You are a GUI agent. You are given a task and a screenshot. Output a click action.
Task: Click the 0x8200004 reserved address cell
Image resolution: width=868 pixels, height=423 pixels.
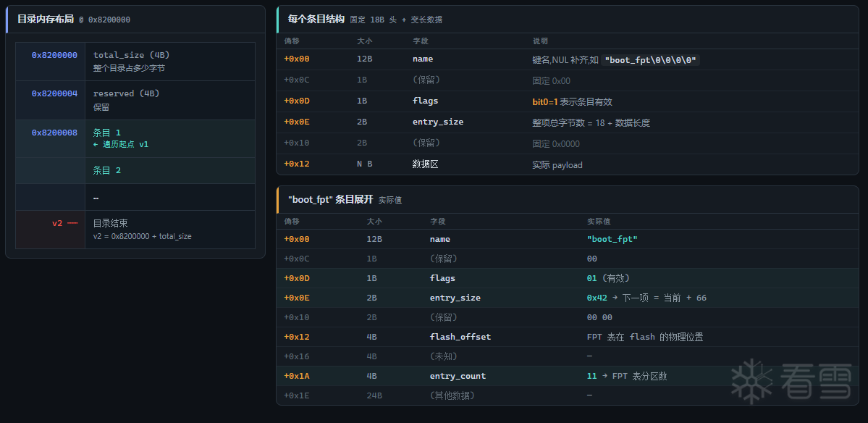point(54,93)
